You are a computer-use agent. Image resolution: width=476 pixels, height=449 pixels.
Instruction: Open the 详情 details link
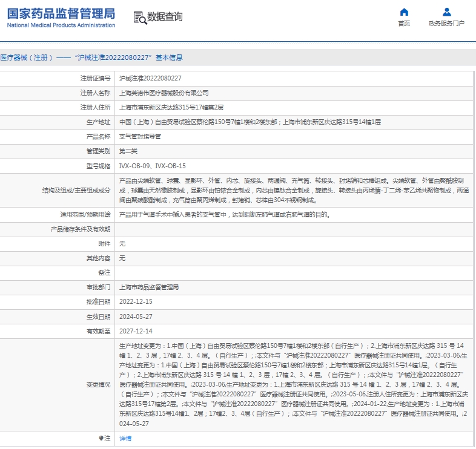125,438
